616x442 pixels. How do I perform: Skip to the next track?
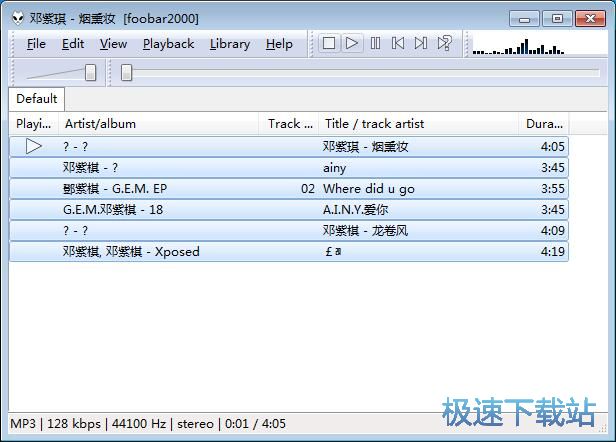tap(421, 43)
